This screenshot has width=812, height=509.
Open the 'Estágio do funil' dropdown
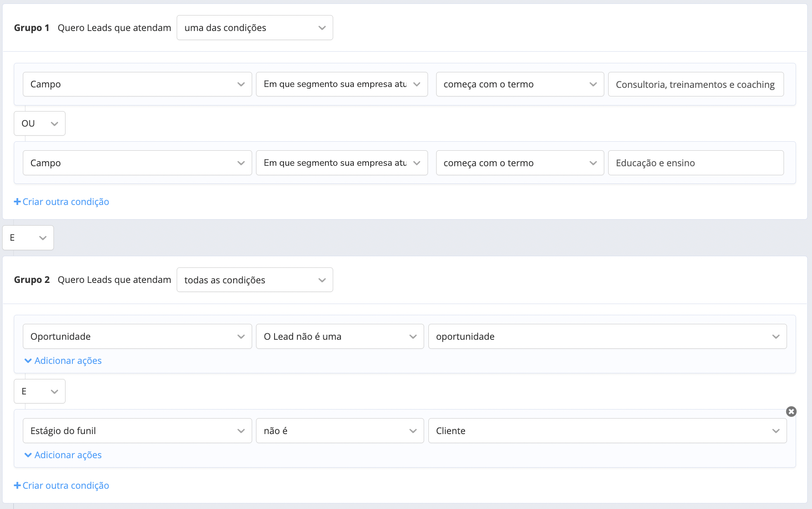137,431
